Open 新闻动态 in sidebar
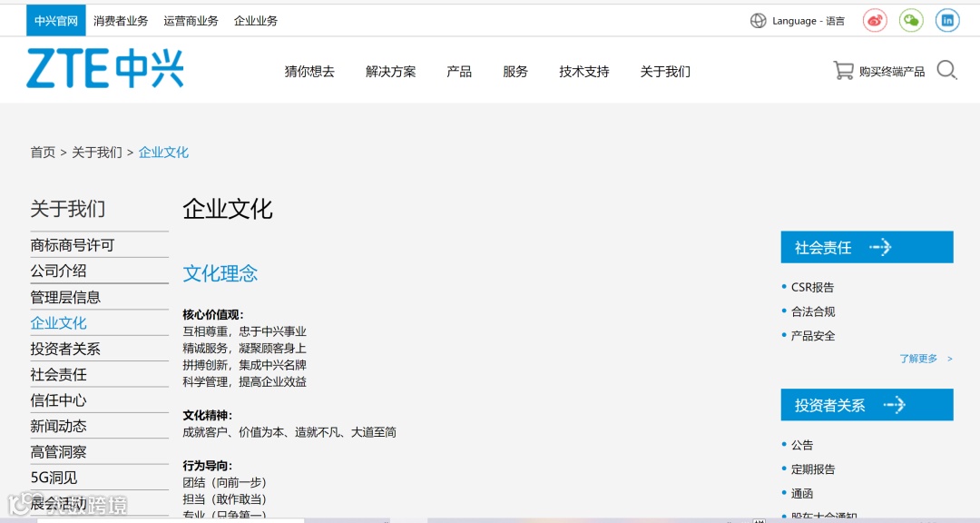This screenshot has width=980, height=523. pyautogui.click(x=58, y=426)
